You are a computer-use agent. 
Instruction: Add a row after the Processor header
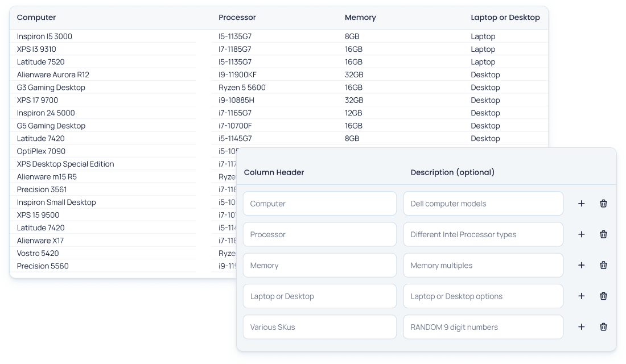point(581,234)
